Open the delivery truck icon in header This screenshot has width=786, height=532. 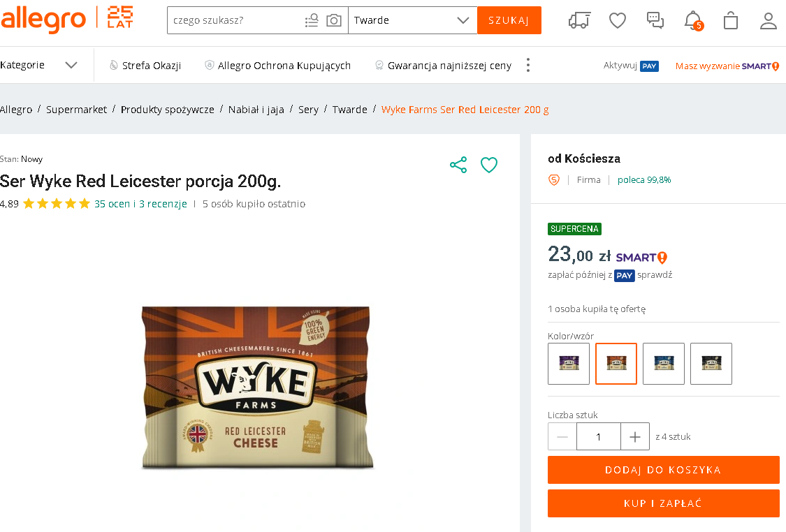coord(579,20)
